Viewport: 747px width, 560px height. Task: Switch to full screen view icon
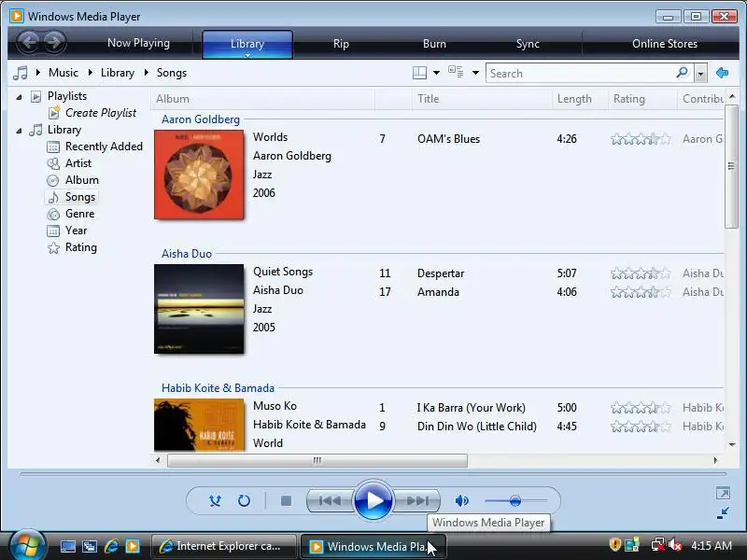pos(723,493)
